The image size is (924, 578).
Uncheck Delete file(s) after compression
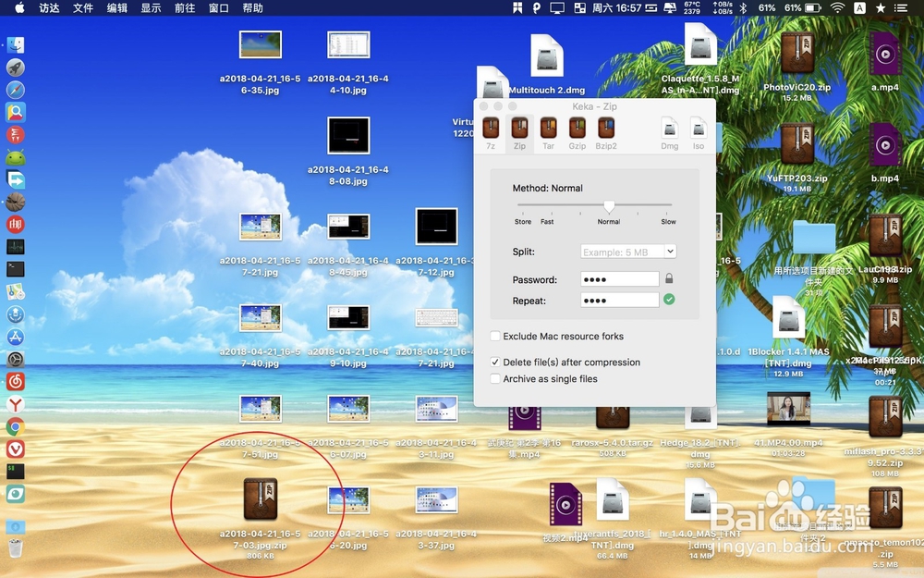coord(495,363)
